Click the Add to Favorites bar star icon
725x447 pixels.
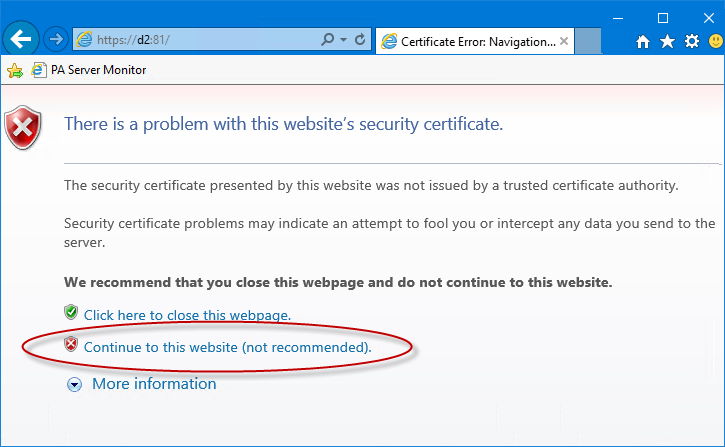click(x=14, y=70)
